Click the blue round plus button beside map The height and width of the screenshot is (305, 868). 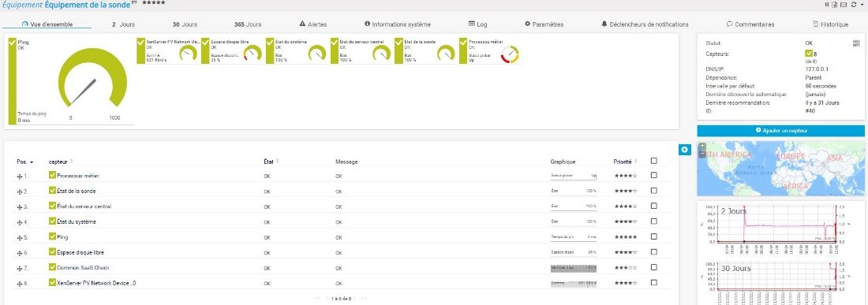pos(684,150)
